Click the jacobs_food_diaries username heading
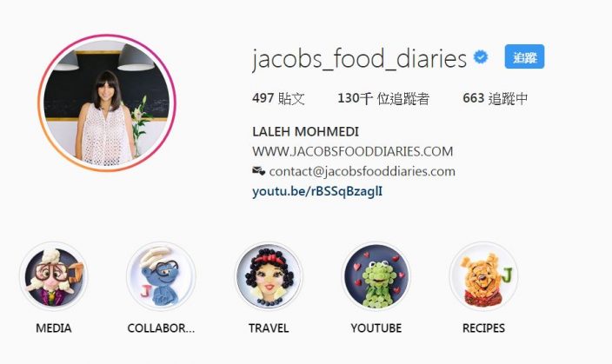 359,59
